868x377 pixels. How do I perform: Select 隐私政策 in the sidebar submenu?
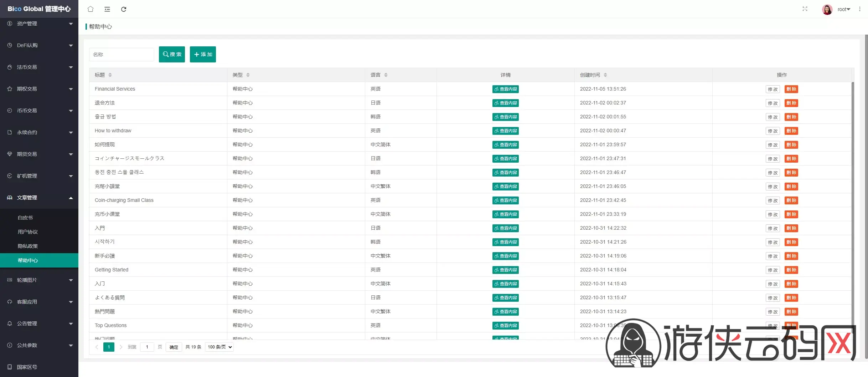28,246
